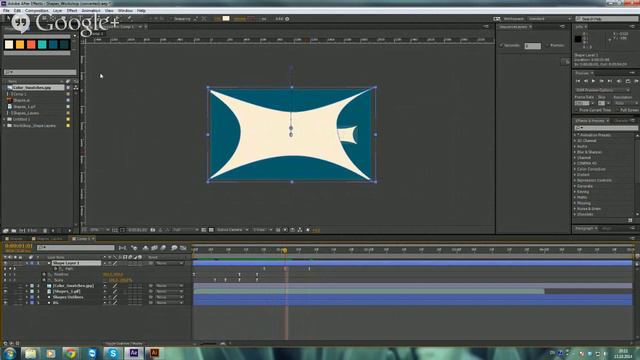Viewport: 640px width, 360px height.
Task: Open the Animation menu
Action: (91, 11)
